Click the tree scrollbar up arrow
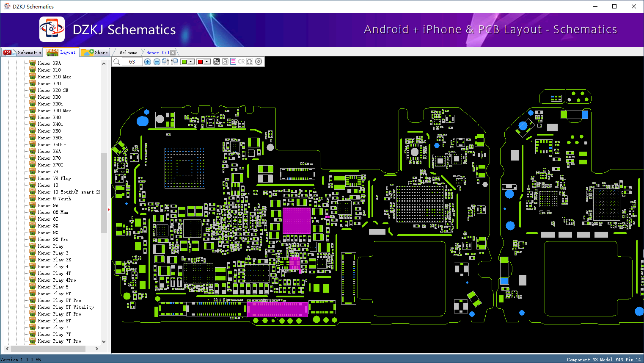This screenshot has height=363, width=644. [x=104, y=64]
